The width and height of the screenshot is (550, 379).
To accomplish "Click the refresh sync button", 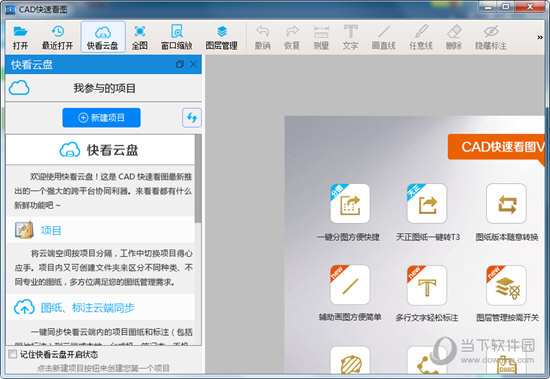I will click(192, 118).
